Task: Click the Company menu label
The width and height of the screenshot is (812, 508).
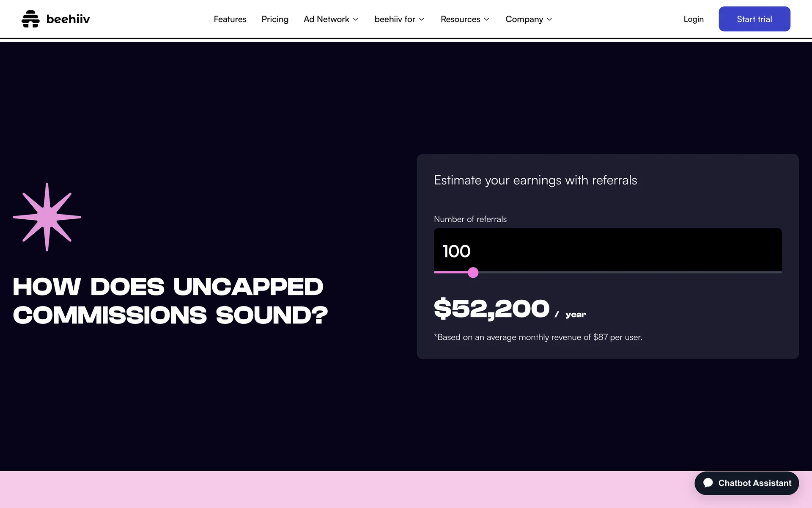Action: [x=524, y=19]
